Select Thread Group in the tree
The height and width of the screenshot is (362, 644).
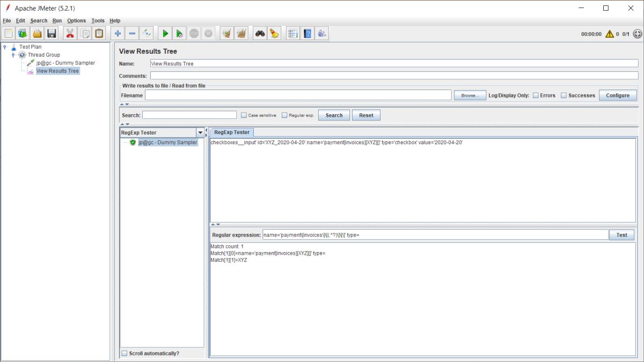tap(44, 55)
